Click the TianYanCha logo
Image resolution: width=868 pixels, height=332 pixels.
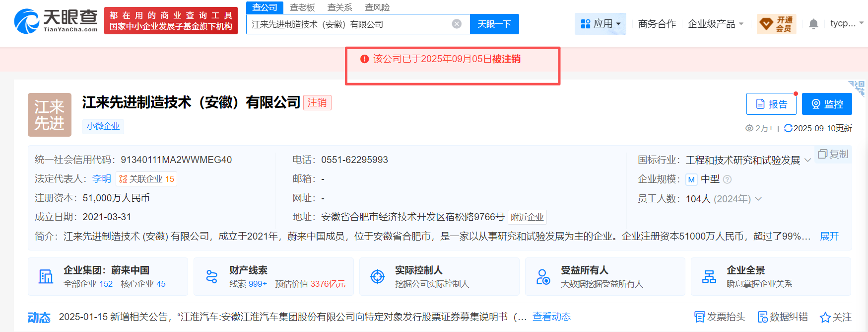click(56, 21)
